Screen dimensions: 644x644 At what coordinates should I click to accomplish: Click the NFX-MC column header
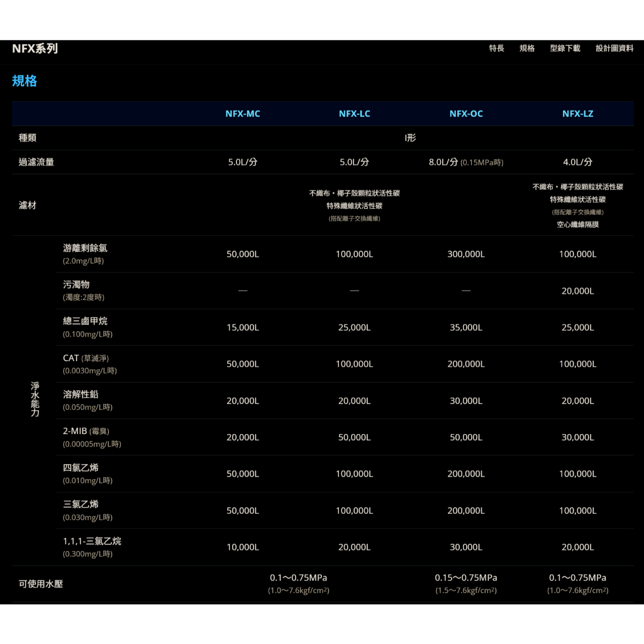click(243, 114)
